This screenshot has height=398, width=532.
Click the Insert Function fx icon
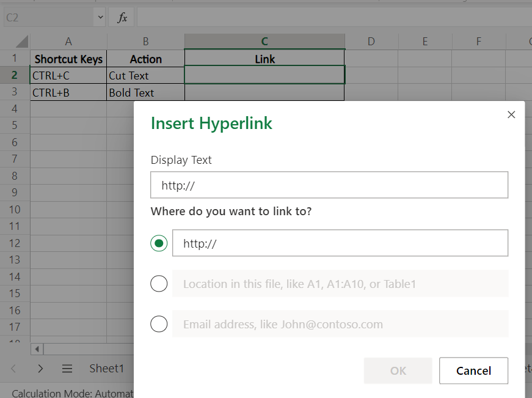(x=121, y=17)
